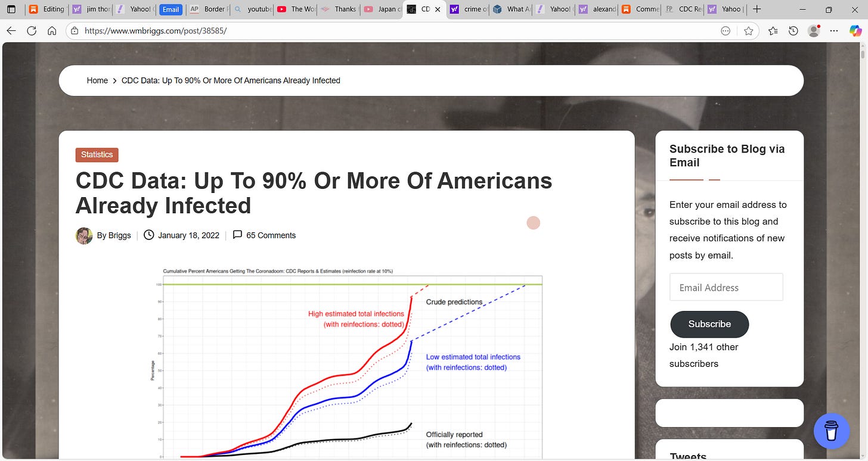Click the Home breadcrumb link
The width and height of the screenshot is (868, 461).
[97, 80]
